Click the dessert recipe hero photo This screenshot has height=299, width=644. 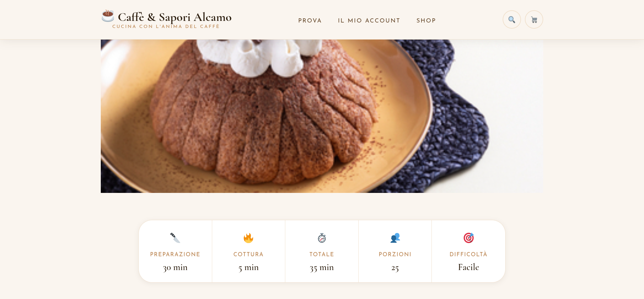[x=322, y=116]
